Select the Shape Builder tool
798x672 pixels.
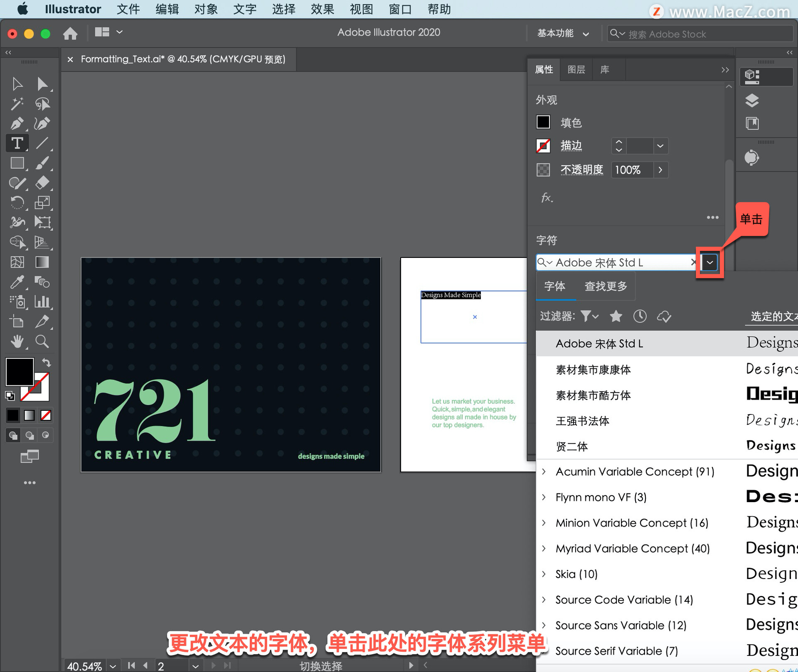(x=17, y=242)
